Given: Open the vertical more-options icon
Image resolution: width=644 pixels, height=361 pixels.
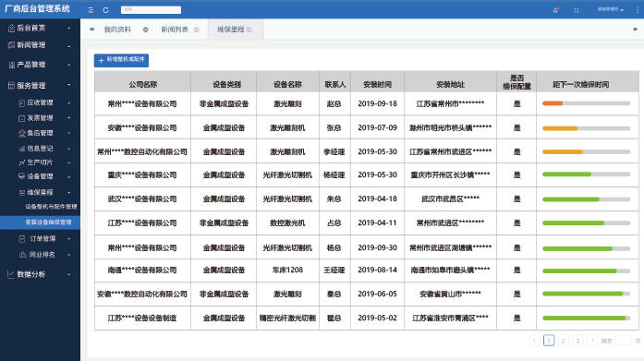Looking at the screenshot, I should coord(638,9).
